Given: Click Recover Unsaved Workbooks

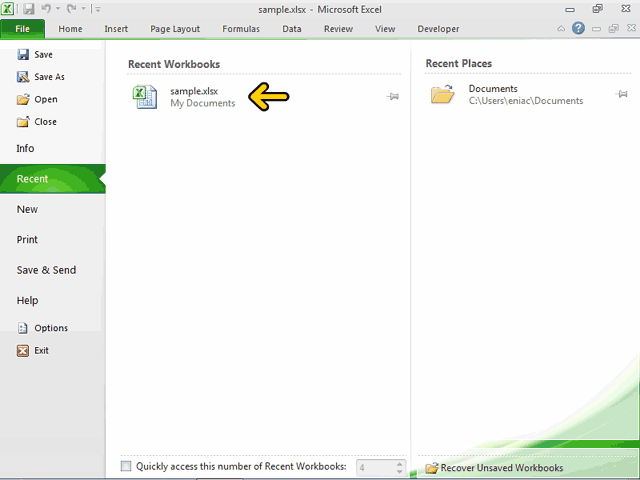Looking at the screenshot, I should point(494,468).
